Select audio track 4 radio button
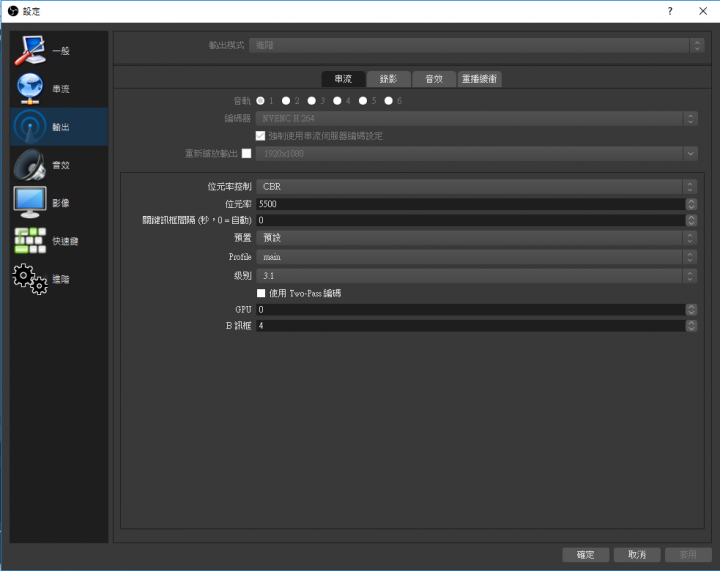 click(x=337, y=101)
